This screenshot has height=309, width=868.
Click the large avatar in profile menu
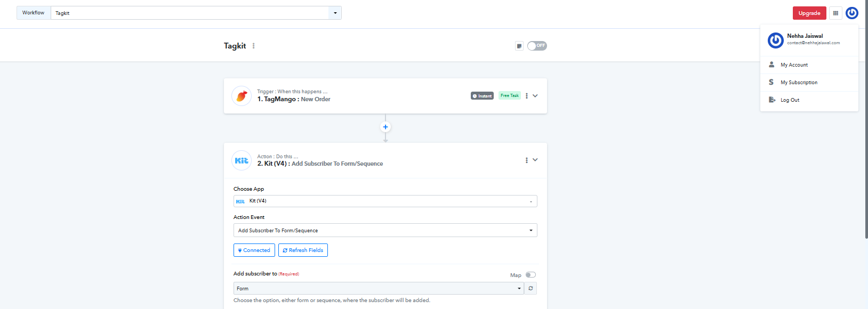point(775,40)
